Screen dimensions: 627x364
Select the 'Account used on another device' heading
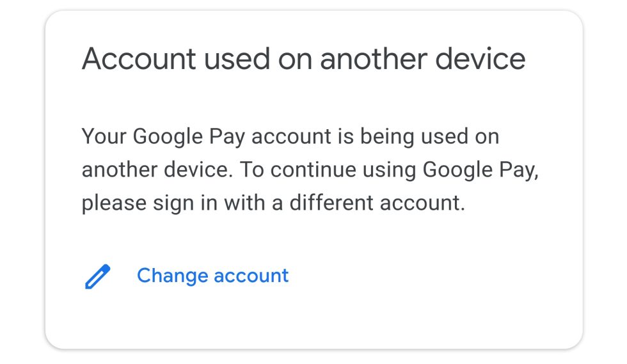tap(303, 59)
